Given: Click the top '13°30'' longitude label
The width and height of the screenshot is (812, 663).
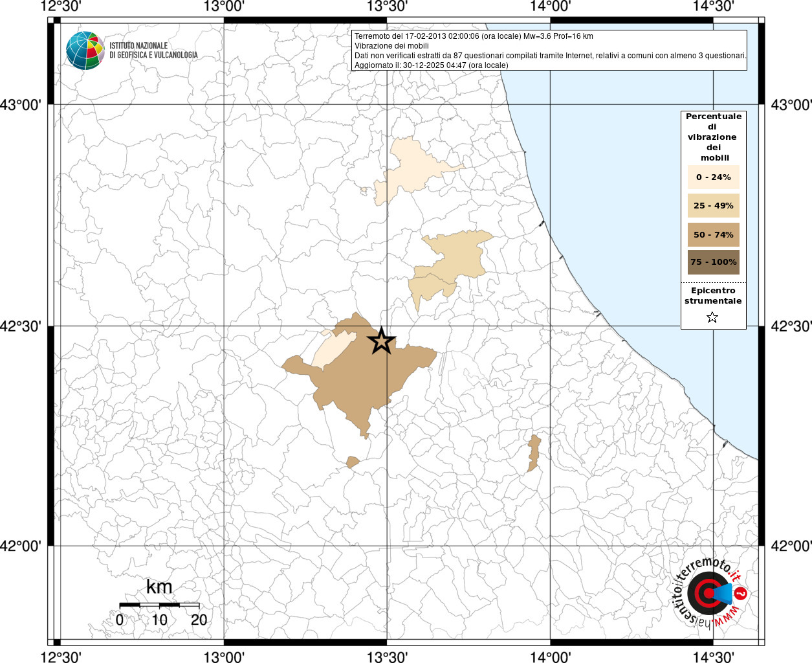Looking at the screenshot, I should pos(387,6).
